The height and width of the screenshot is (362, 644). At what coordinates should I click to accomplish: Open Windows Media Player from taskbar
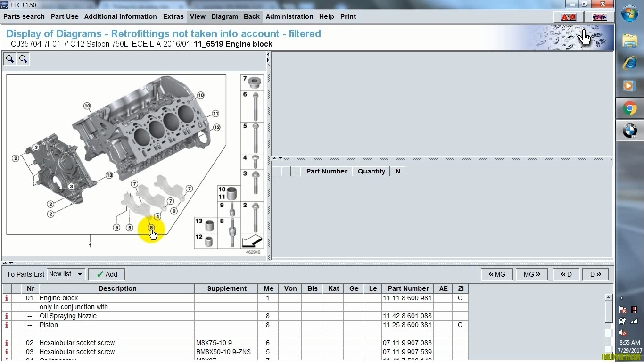coord(629,86)
